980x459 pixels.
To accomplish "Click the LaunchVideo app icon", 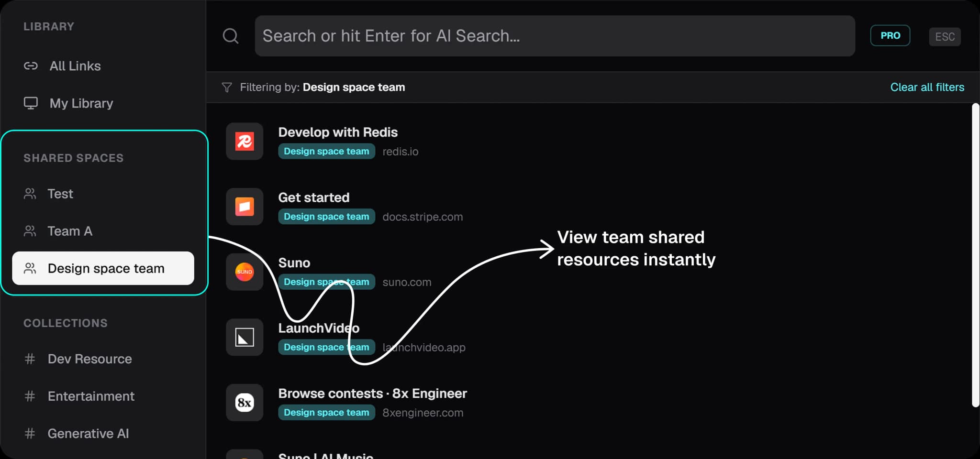I will coord(245,337).
